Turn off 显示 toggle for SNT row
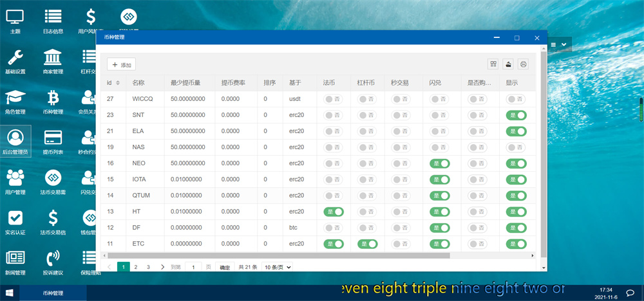644x301 pixels. click(x=516, y=115)
